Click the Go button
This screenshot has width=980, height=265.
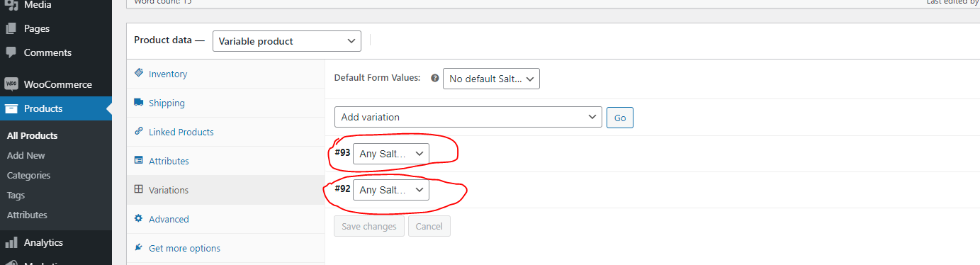[620, 118]
